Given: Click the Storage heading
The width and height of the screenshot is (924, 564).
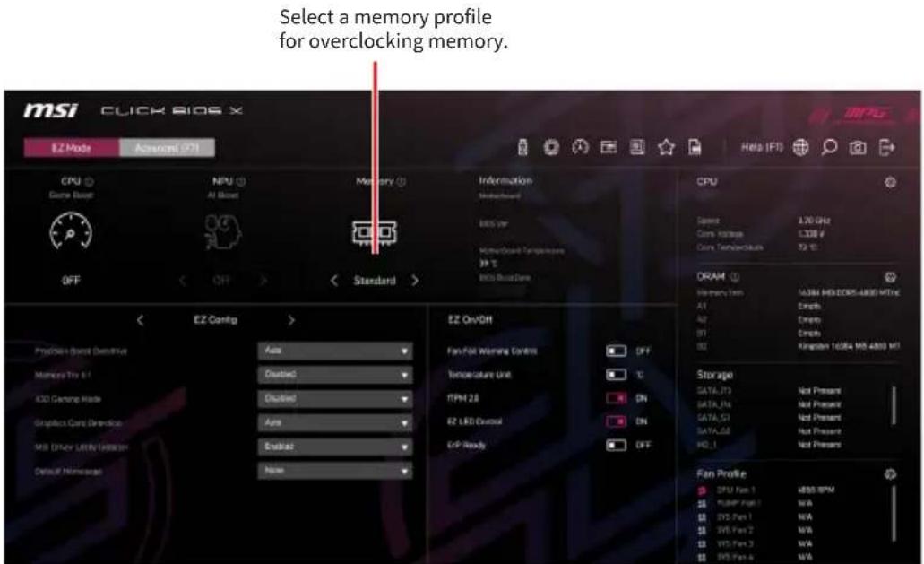Looking at the screenshot, I should [x=714, y=375].
